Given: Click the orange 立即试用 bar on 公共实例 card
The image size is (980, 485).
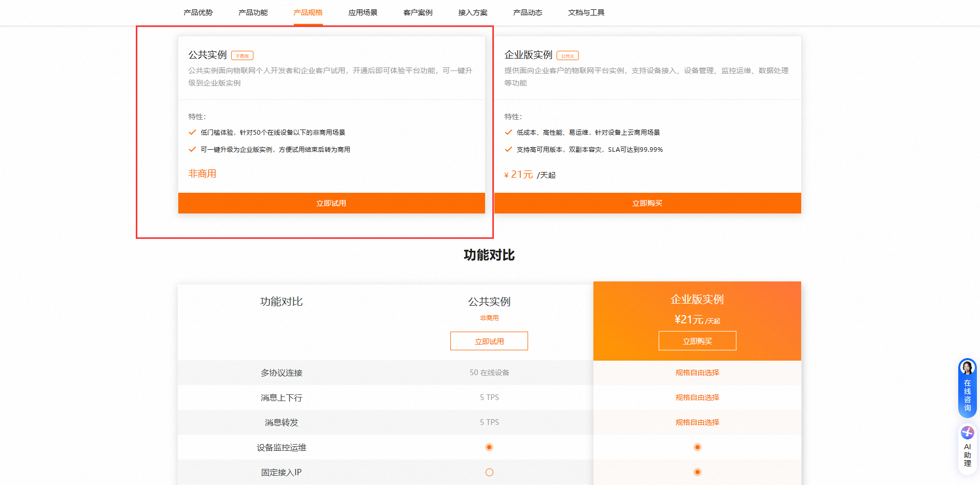Looking at the screenshot, I should [331, 203].
